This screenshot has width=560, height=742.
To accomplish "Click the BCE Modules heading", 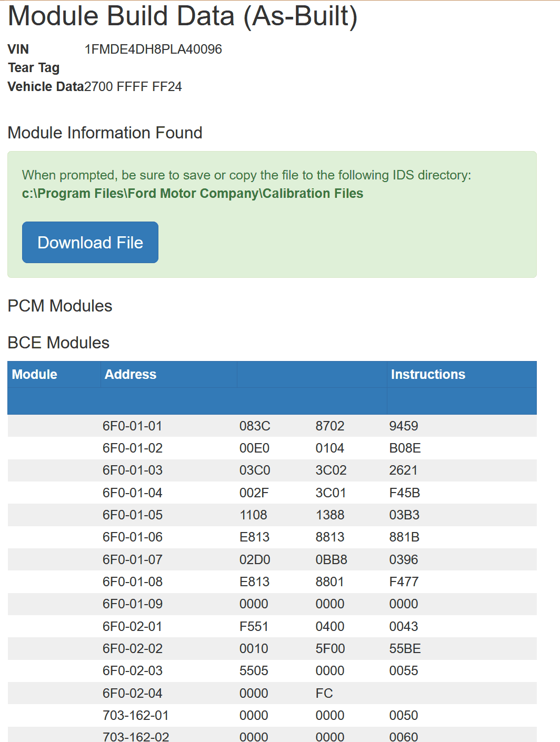I will 58,343.
